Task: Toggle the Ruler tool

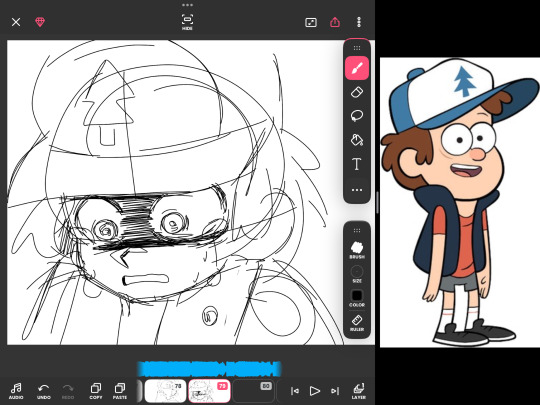Action: click(357, 323)
